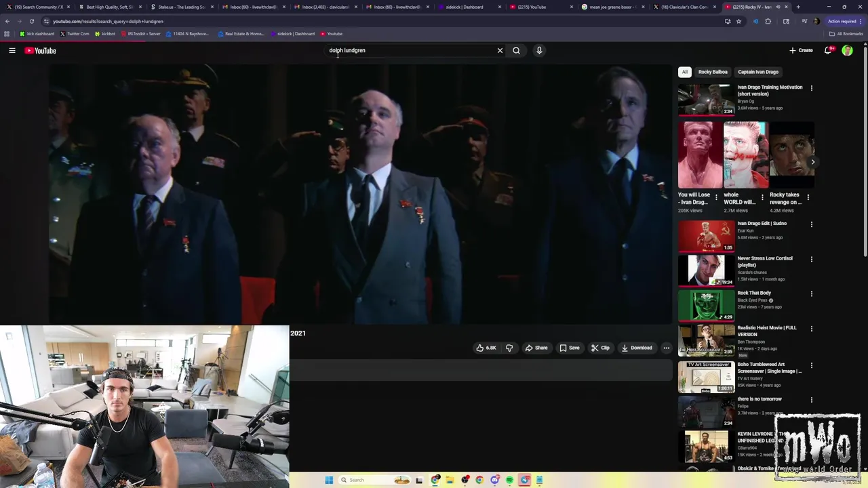Select the Captain Ivan Drago chip
This screenshot has width=868, height=488.
pos(758,72)
